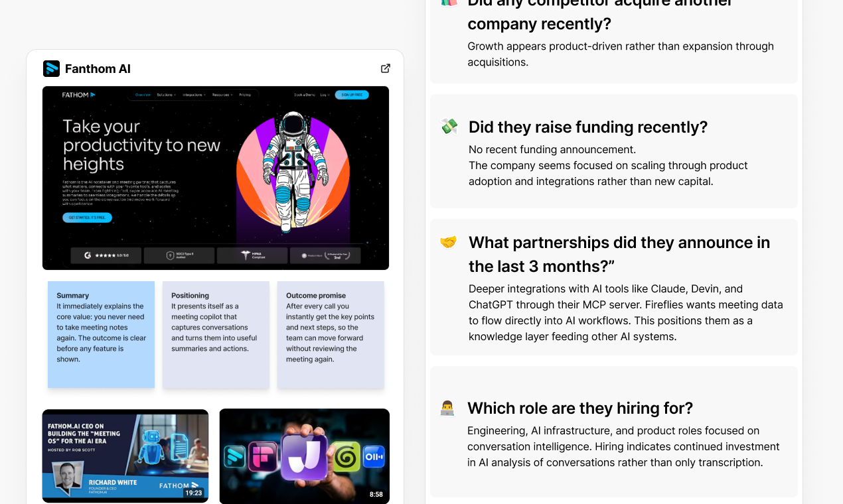Click the Positioning note card
Image resolution: width=843 pixels, height=504 pixels.
coord(216,334)
